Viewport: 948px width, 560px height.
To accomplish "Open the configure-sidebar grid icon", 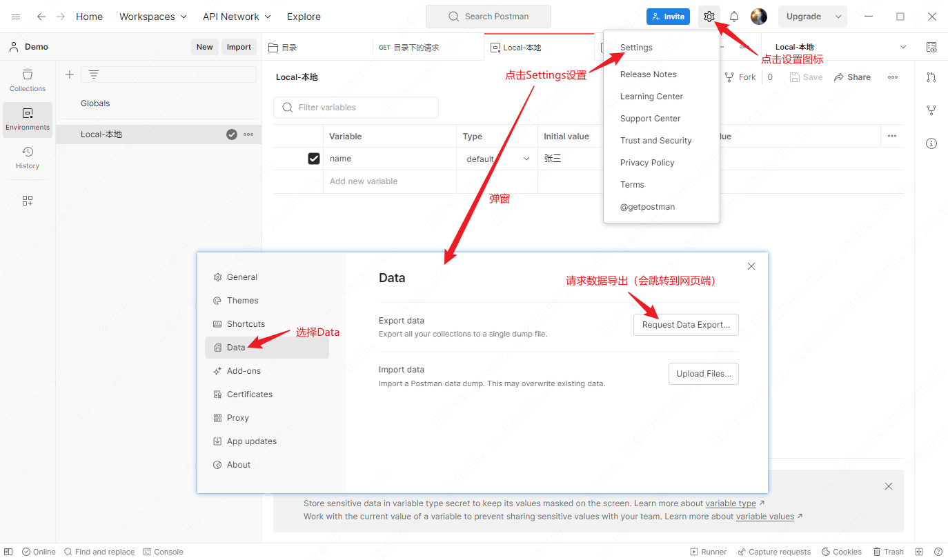I will tap(28, 201).
